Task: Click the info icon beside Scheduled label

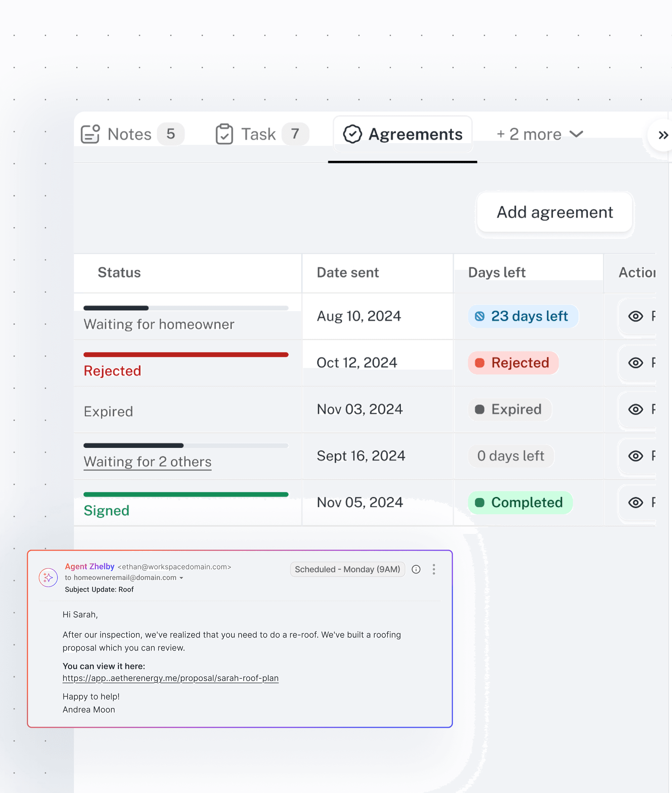Action: coord(416,569)
